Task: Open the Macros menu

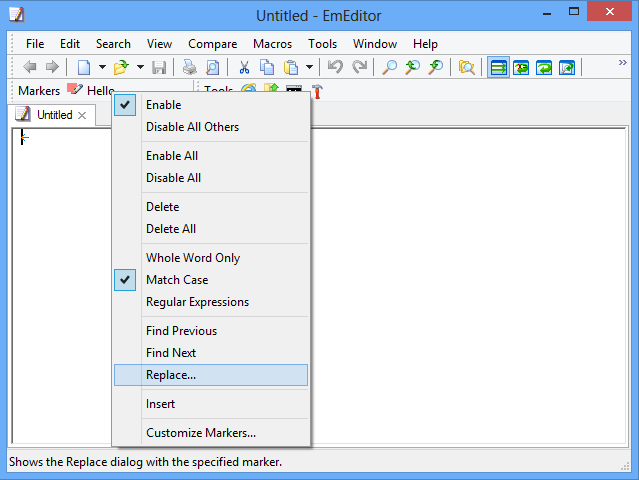Action: click(272, 44)
